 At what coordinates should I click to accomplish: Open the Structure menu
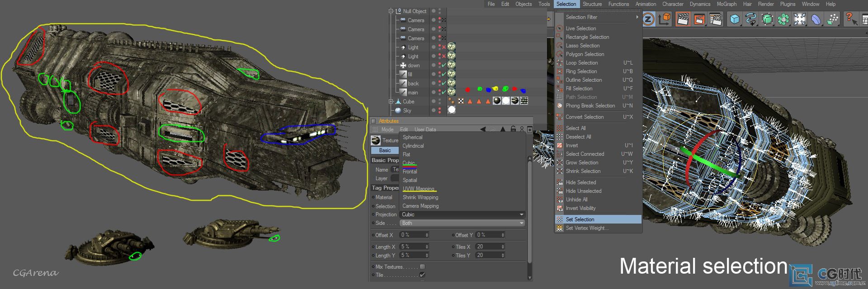click(x=592, y=4)
